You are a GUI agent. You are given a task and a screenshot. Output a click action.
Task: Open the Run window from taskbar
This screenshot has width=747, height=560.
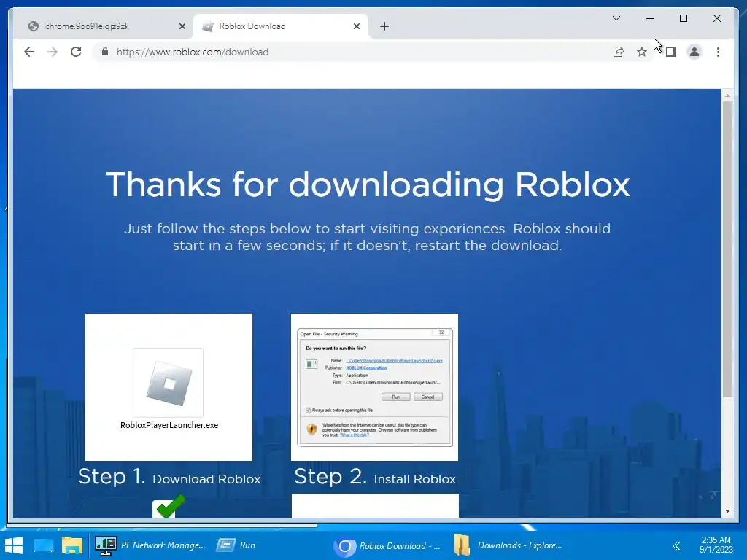[236, 545]
